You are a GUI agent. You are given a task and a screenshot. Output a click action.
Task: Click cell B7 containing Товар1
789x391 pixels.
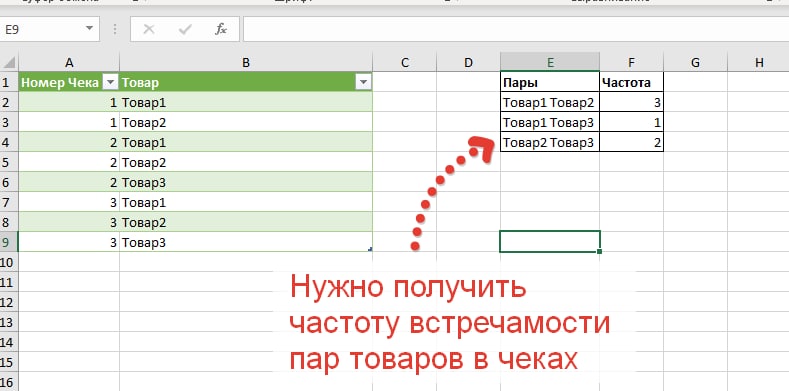tap(246, 202)
